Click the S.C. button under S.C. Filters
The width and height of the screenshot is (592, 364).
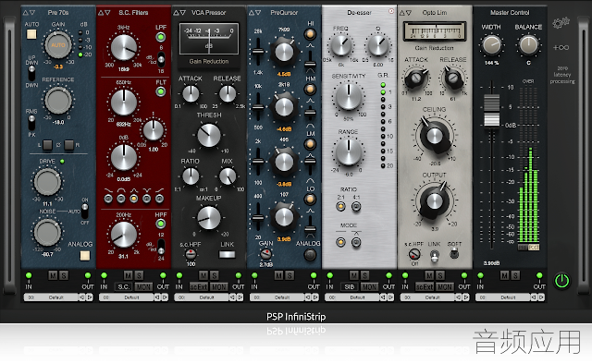123,287
